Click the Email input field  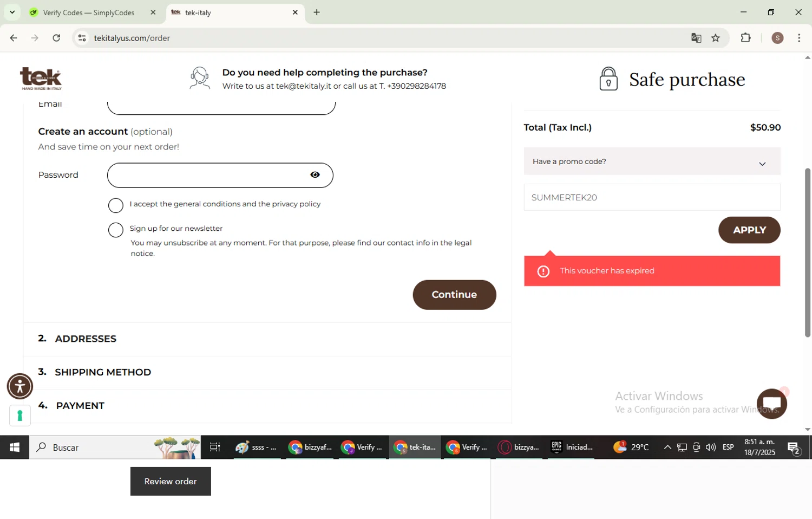click(221, 108)
